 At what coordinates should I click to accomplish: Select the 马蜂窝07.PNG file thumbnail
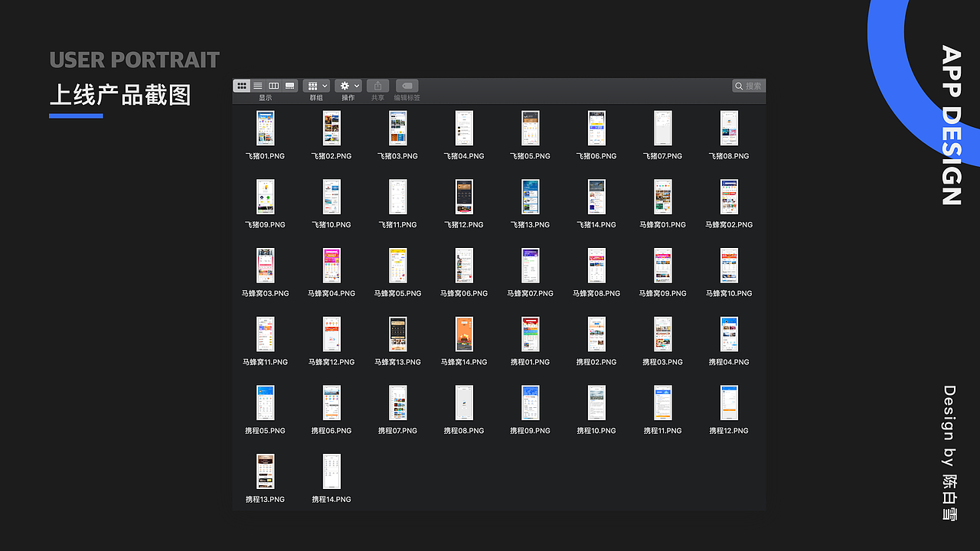pyautogui.click(x=531, y=266)
